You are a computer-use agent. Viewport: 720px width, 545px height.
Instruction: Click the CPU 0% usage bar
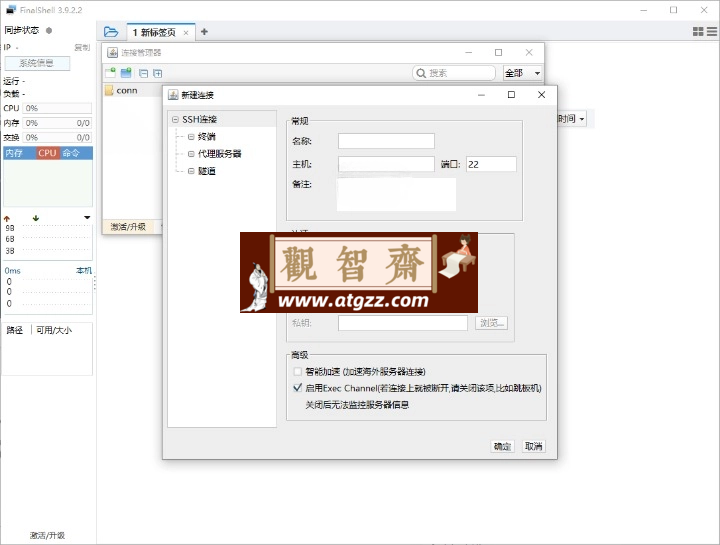click(x=57, y=108)
